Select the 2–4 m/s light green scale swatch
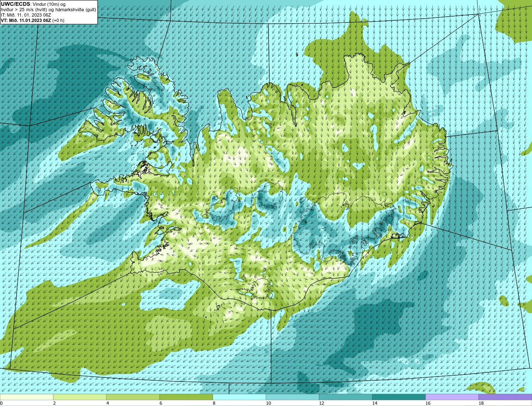532x406 pixels. (x=80, y=397)
